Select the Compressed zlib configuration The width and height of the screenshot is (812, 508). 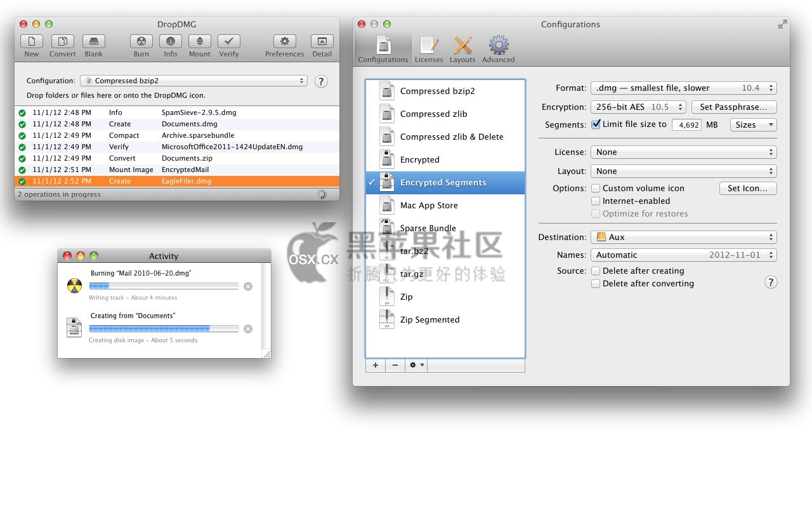445,114
